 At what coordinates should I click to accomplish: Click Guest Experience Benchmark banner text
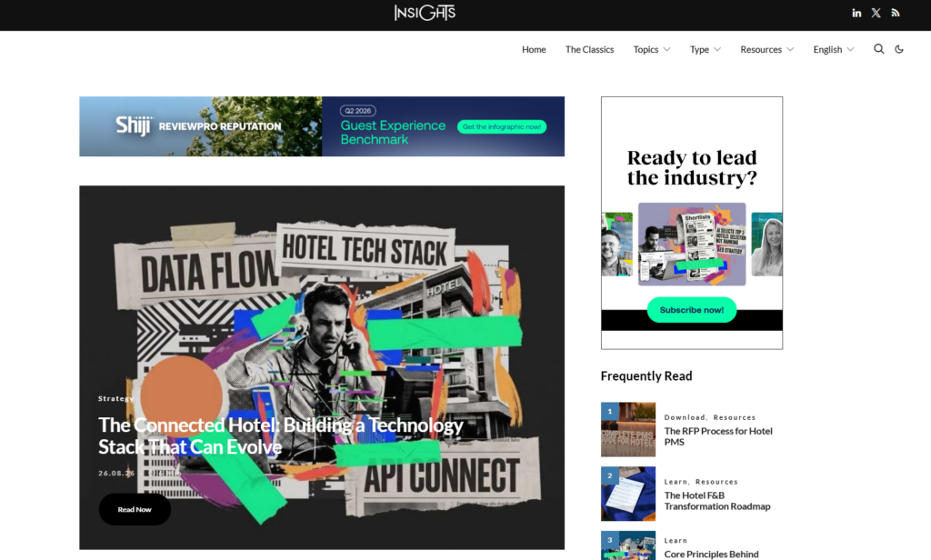click(393, 133)
